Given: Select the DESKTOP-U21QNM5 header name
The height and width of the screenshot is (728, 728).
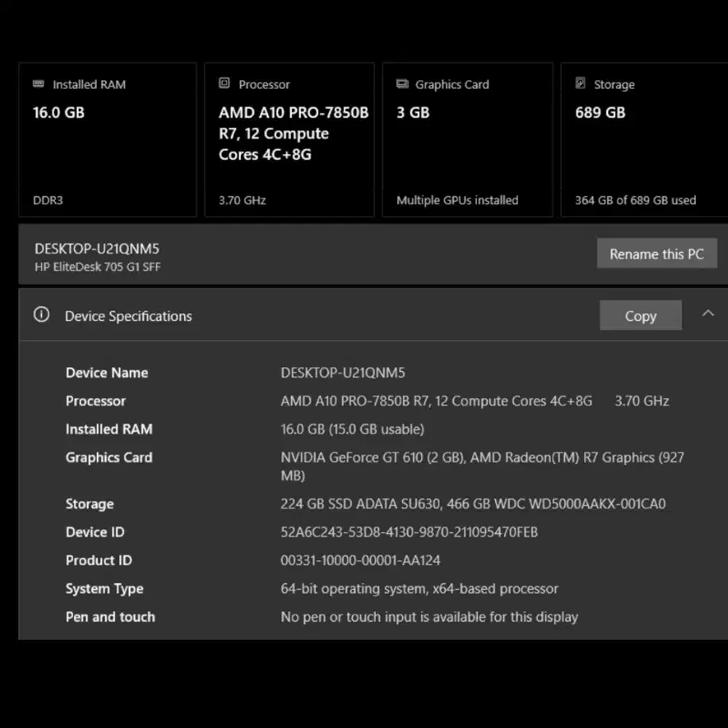Looking at the screenshot, I should pos(97,249).
